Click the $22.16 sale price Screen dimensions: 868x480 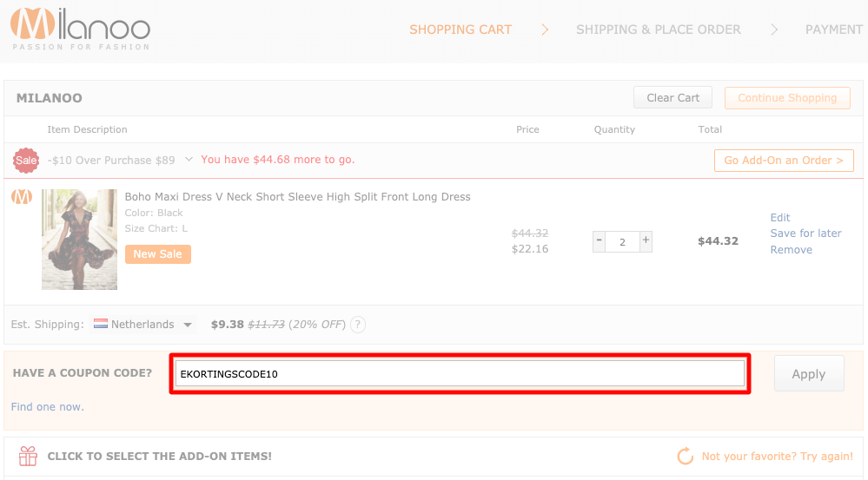[530, 249]
